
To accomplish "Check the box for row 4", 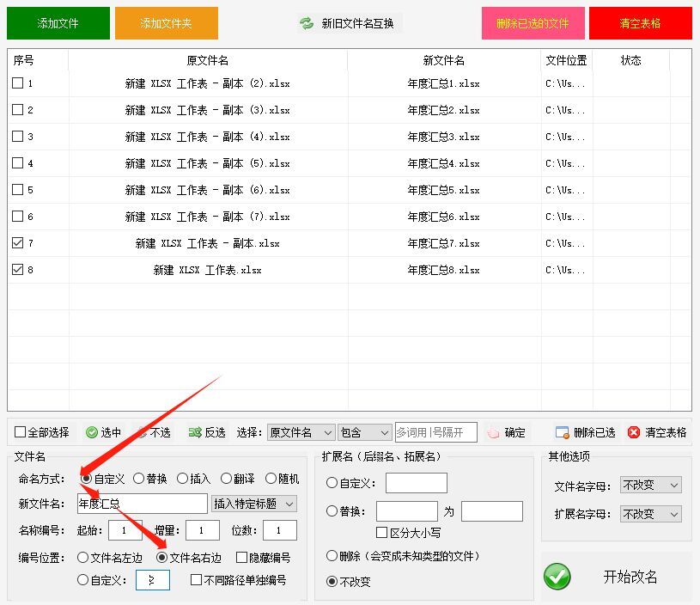I will (17, 163).
